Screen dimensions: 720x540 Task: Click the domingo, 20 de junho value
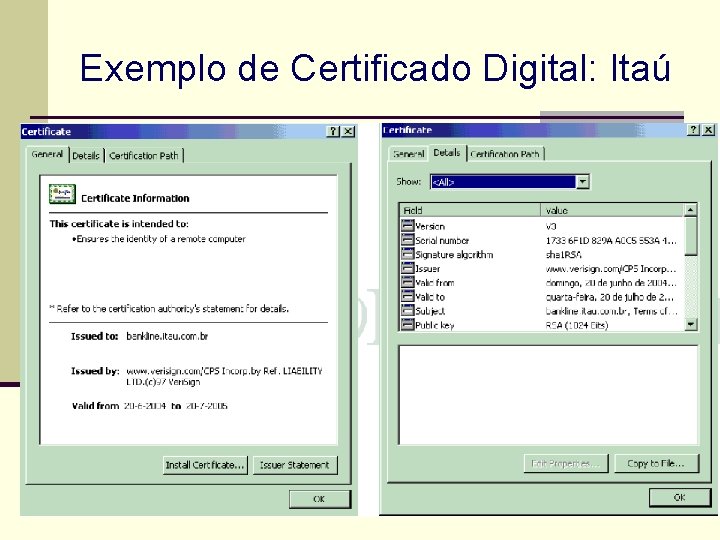click(x=611, y=283)
